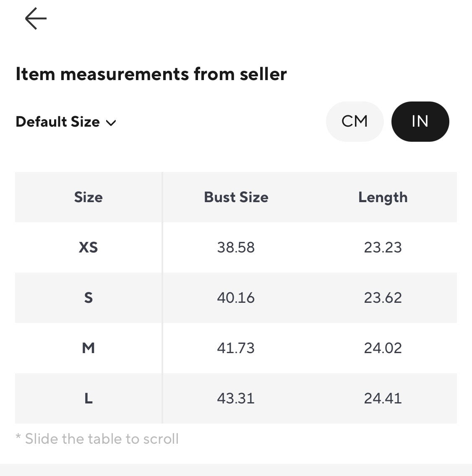Open the Default Size dropdown
This screenshot has width=472, height=476.
(66, 122)
